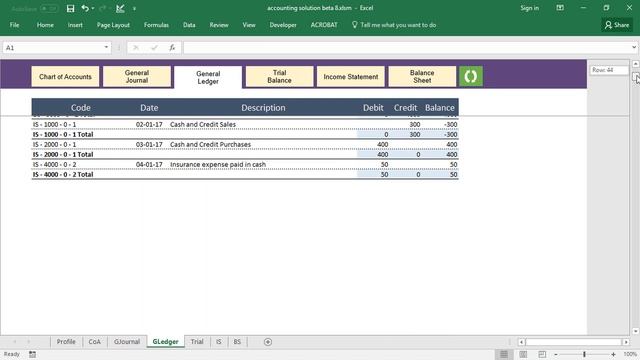Click the Description column header
Viewport: 640px width, 360px height.
pos(263,108)
